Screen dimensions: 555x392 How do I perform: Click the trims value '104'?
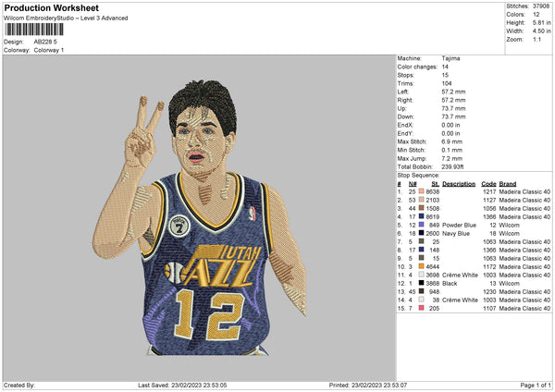pyautogui.click(x=447, y=83)
